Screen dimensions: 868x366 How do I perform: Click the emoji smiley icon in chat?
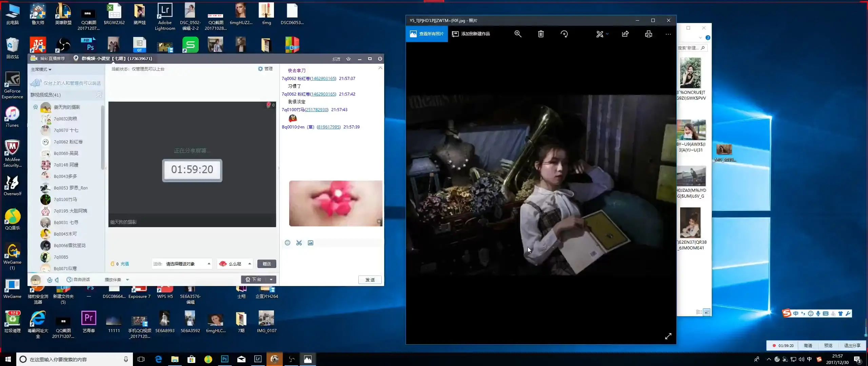288,243
